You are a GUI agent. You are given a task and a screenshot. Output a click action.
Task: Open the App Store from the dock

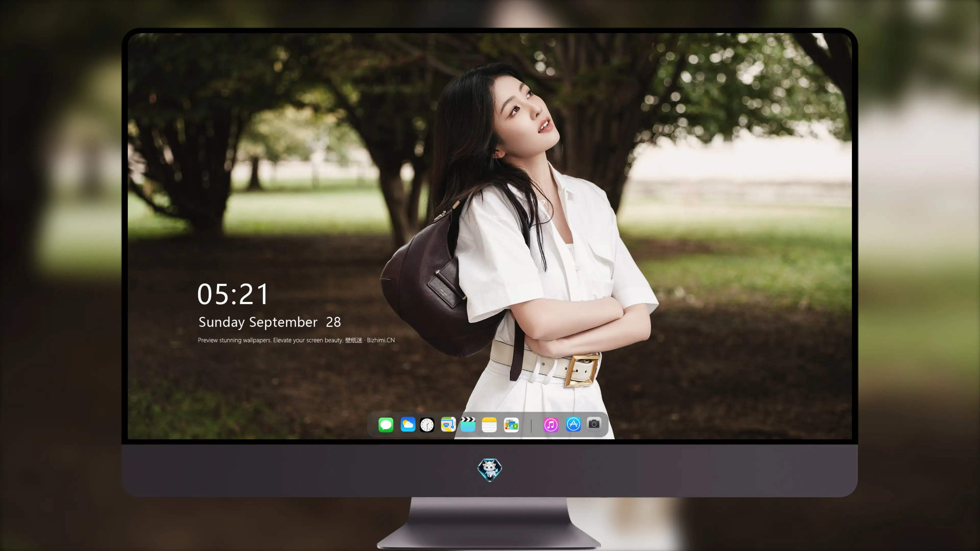573,424
